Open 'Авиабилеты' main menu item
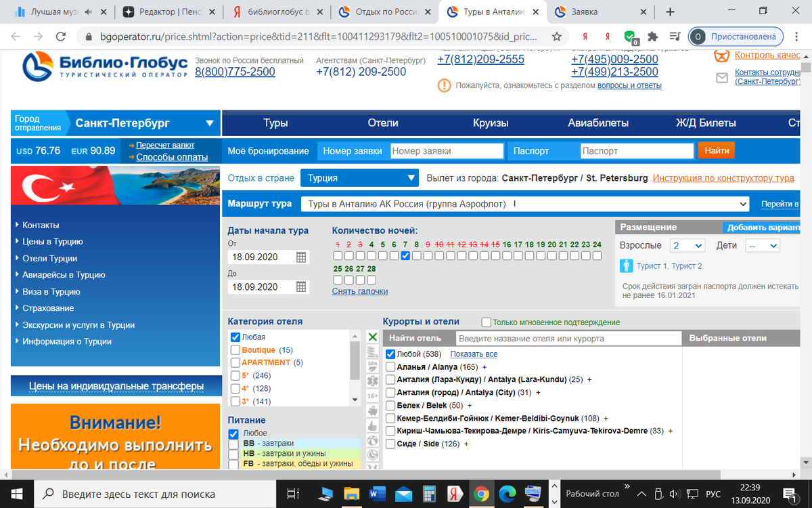Viewport: 812px width, 508px height. [598, 123]
